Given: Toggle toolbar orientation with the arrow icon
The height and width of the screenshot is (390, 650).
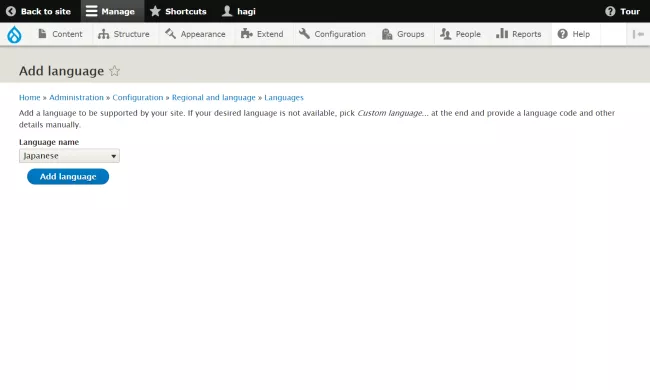Looking at the screenshot, I should [x=638, y=34].
